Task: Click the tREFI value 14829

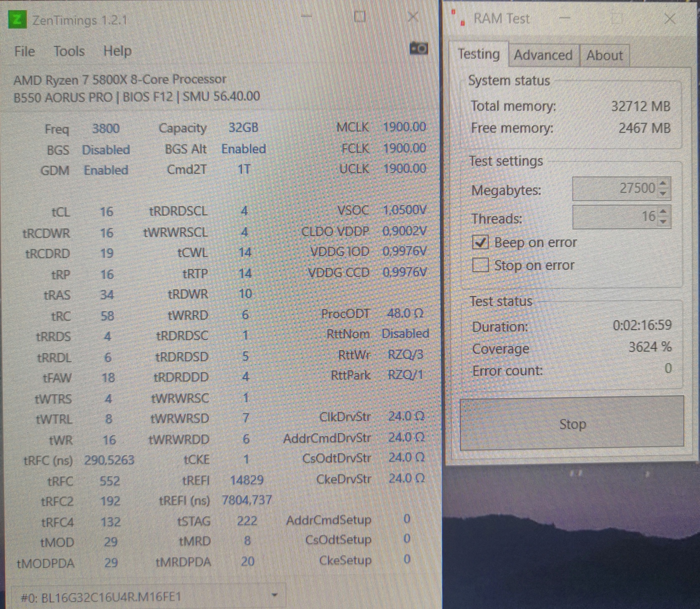Action: click(247, 480)
